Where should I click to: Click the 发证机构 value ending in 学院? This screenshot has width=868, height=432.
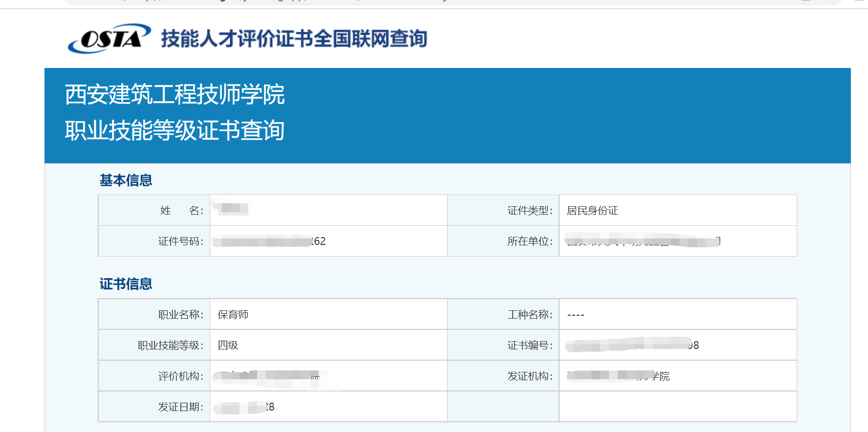(618, 376)
